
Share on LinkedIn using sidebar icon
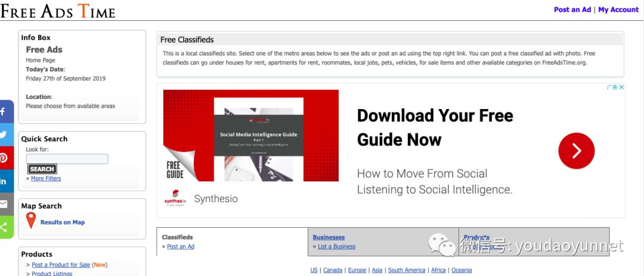[x=4, y=181]
